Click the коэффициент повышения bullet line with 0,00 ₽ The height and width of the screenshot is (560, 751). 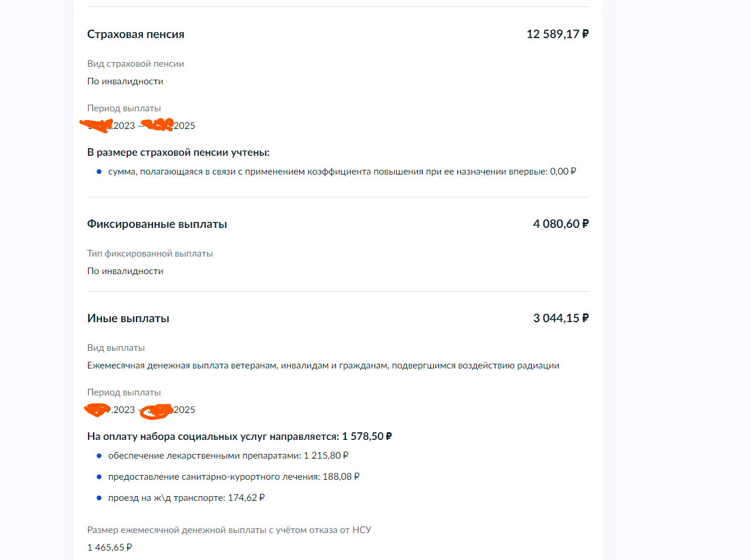pos(342,172)
